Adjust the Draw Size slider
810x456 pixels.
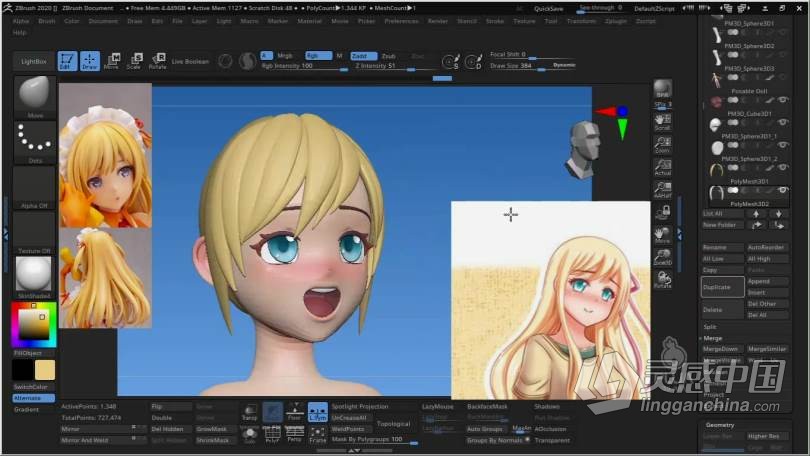click(x=519, y=66)
